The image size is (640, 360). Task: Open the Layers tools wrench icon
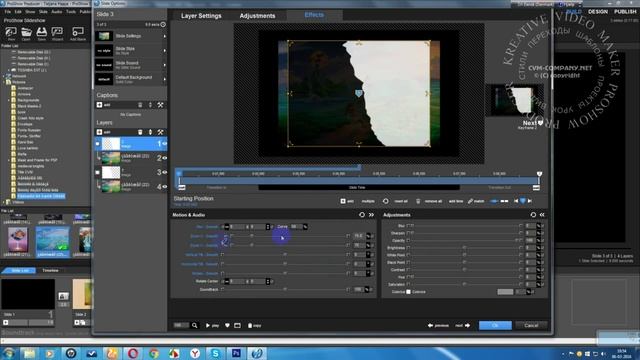160,132
